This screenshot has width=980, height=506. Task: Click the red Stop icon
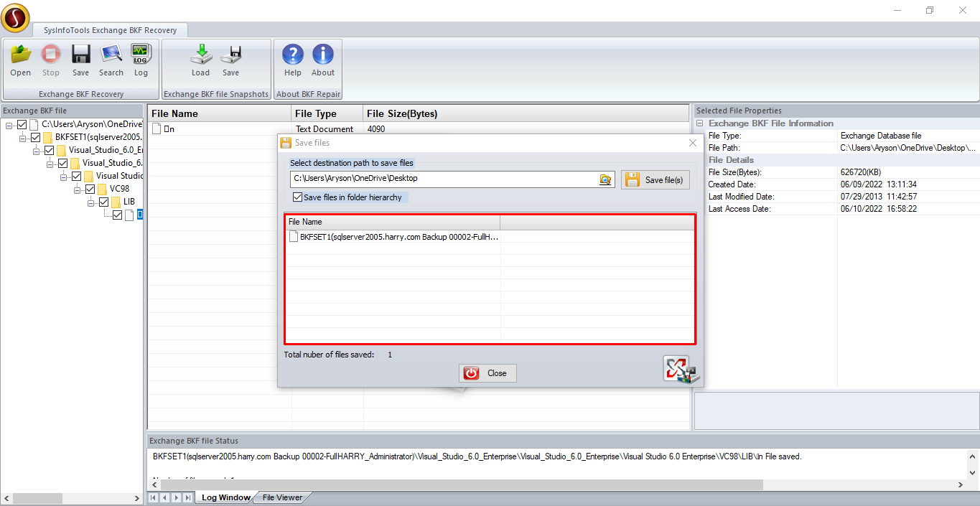[51, 55]
